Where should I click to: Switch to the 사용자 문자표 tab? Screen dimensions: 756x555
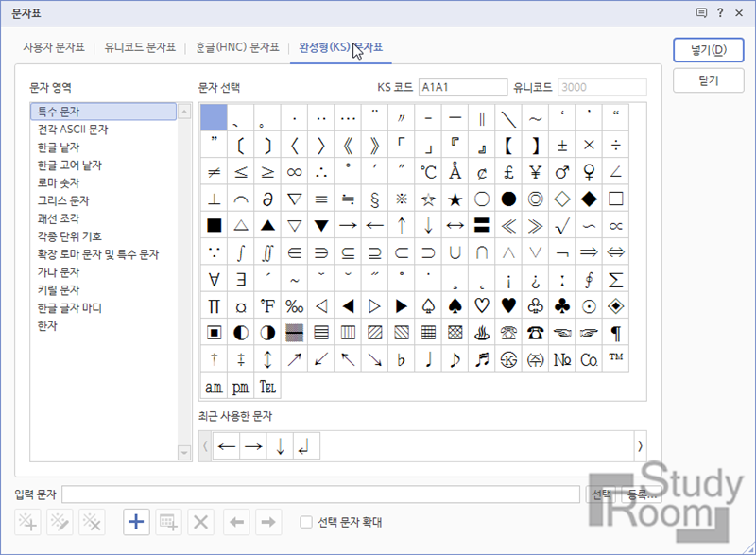pos(54,47)
